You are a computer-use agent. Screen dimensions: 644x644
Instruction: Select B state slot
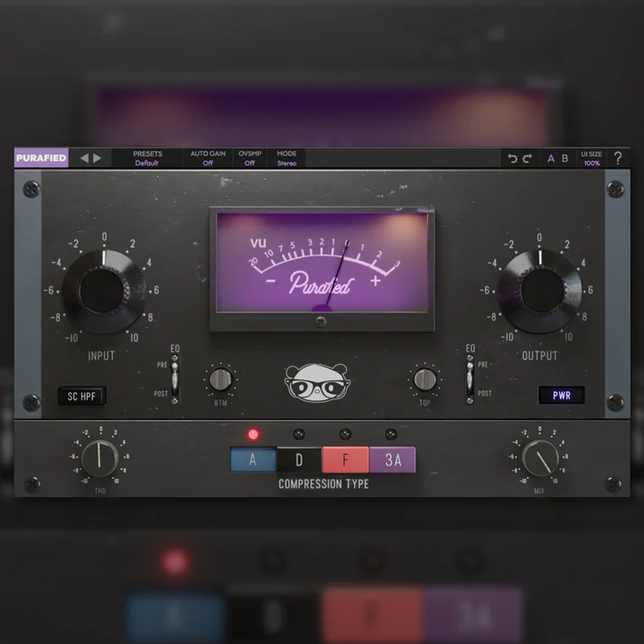[x=565, y=158]
